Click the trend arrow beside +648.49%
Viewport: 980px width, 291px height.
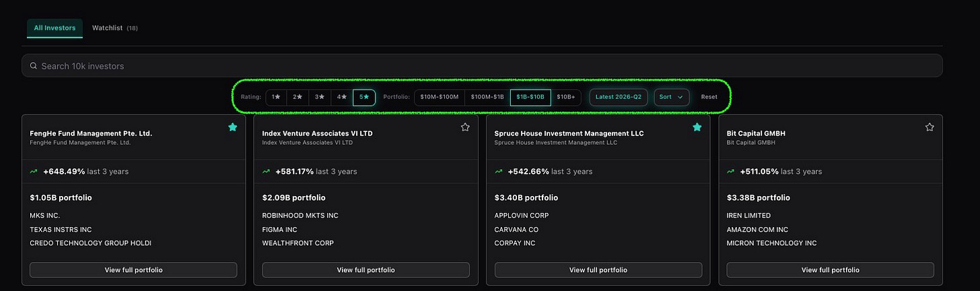[x=34, y=172]
